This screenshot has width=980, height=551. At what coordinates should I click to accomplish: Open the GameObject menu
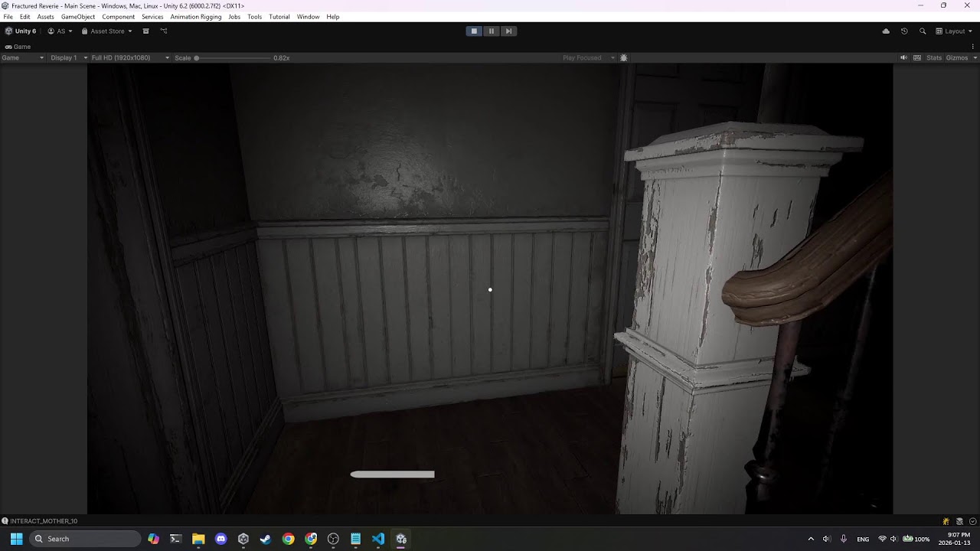coord(78,17)
